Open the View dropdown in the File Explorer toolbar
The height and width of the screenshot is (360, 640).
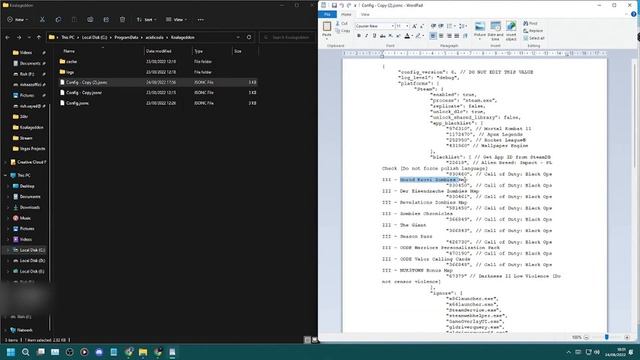coord(176,20)
